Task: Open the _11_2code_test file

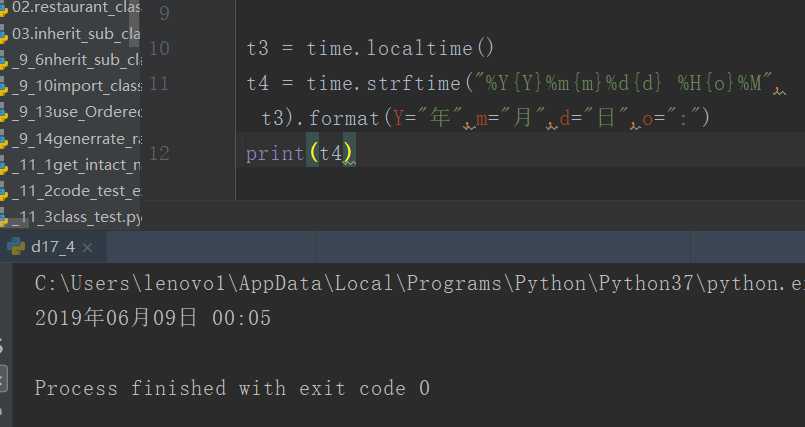Action: tap(76, 191)
